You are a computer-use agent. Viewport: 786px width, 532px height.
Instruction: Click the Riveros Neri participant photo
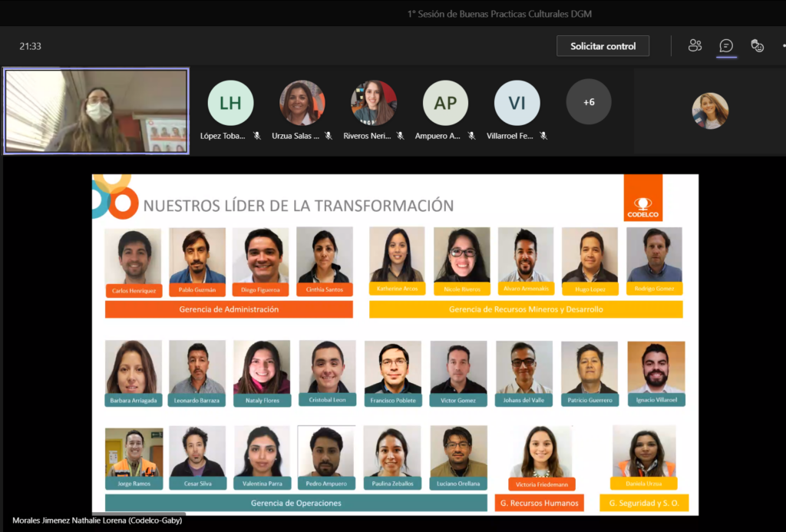[x=373, y=103]
